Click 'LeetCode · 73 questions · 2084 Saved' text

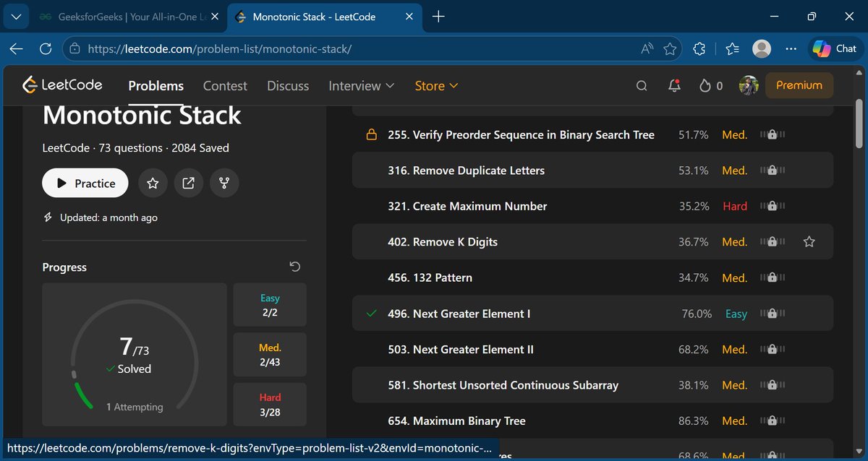coord(136,148)
